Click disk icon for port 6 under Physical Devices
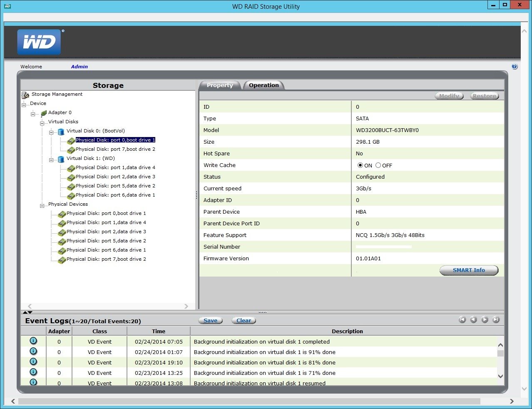The image size is (532, 409). coord(62,251)
